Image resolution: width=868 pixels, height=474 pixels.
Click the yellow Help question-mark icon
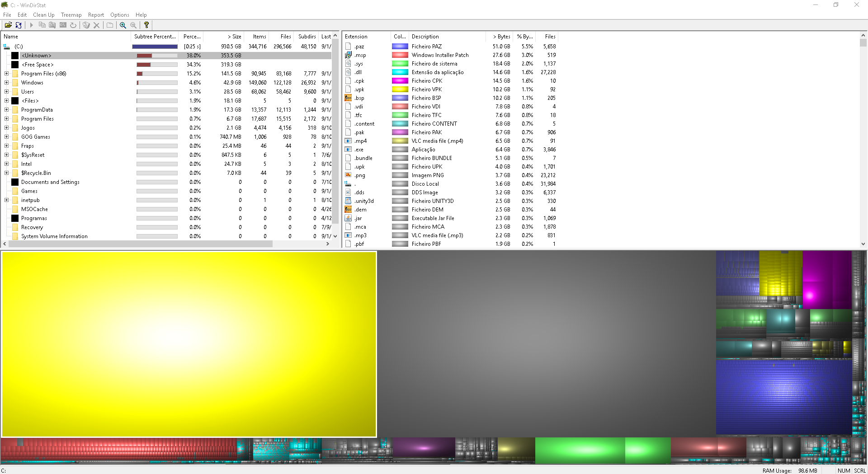(x=146, y=25)
